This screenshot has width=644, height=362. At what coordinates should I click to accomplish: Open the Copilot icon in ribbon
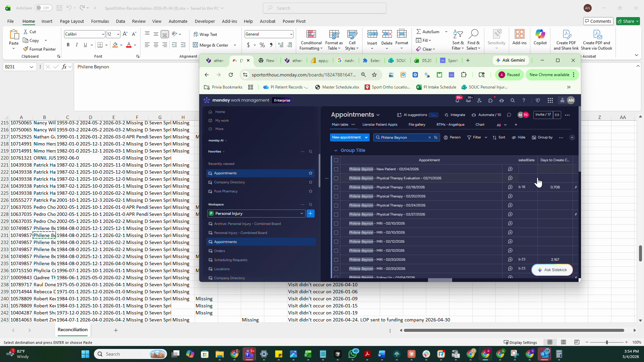pos(540,34)
